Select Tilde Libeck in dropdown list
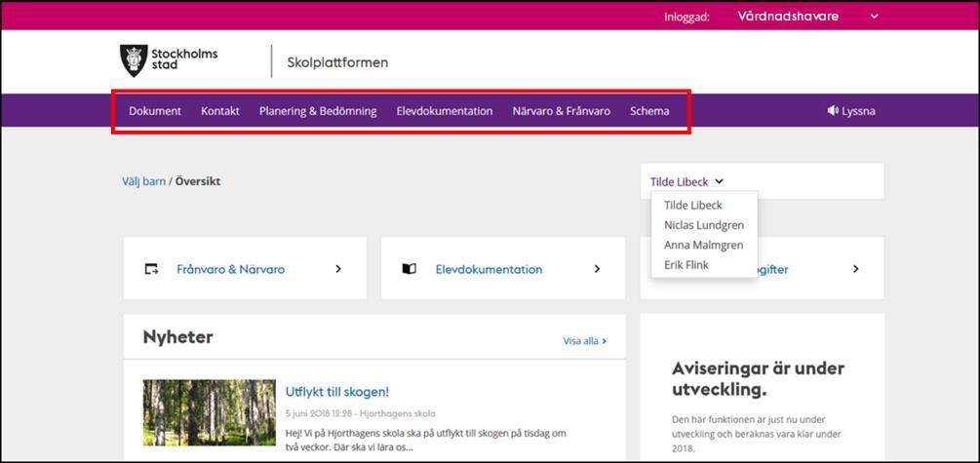This screenshot has width=980, height=463. 692,205
